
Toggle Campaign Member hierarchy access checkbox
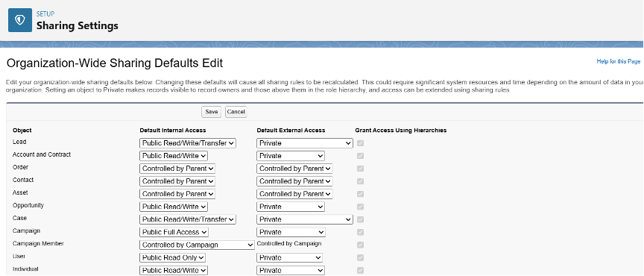tap(360, 245)
